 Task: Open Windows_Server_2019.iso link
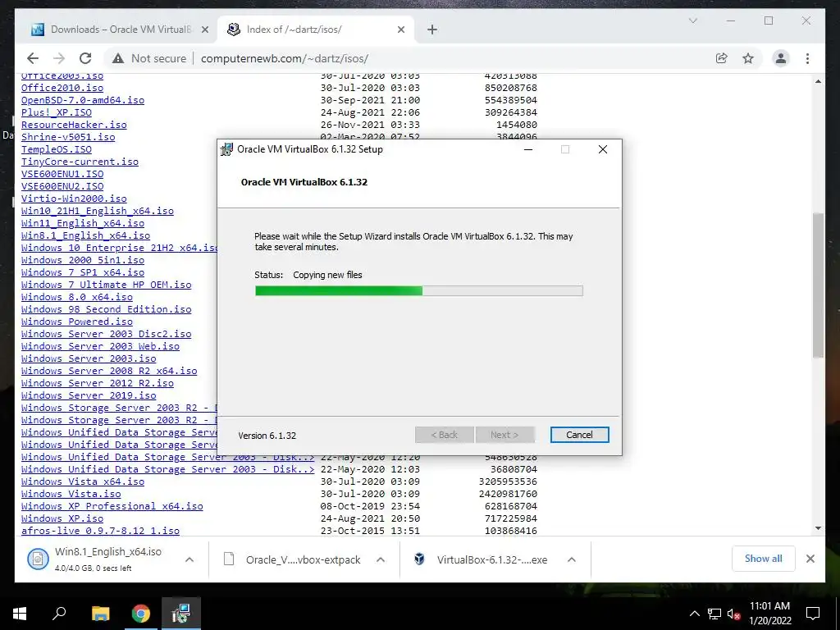pyautogui.click(x=89, y=396)
